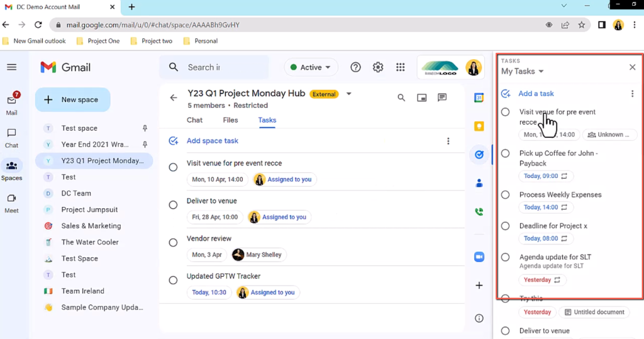Open Today, 10:30 date chip
This screenshot has width=644, height=339.
pos(209,292)
